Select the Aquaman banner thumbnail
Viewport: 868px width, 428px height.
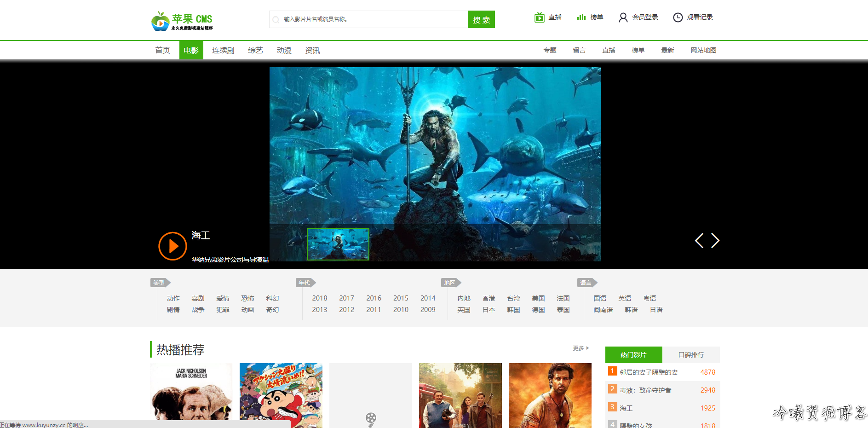coord(338,244)
